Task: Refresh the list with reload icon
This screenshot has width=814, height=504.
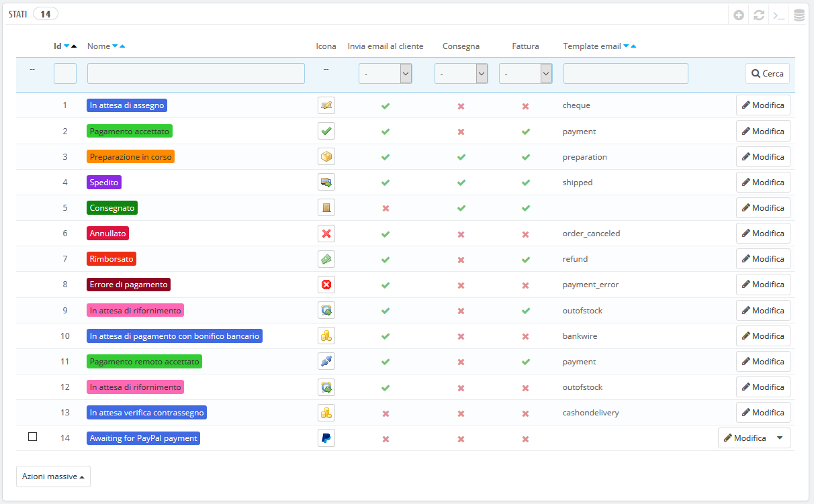Action: tap(759, 15)
